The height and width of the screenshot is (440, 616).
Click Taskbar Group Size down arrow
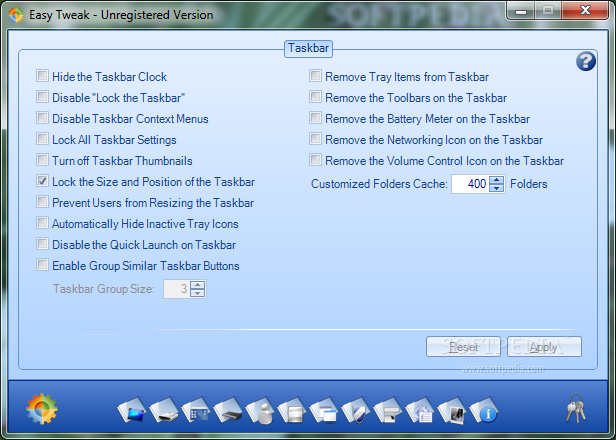[197, 293]
